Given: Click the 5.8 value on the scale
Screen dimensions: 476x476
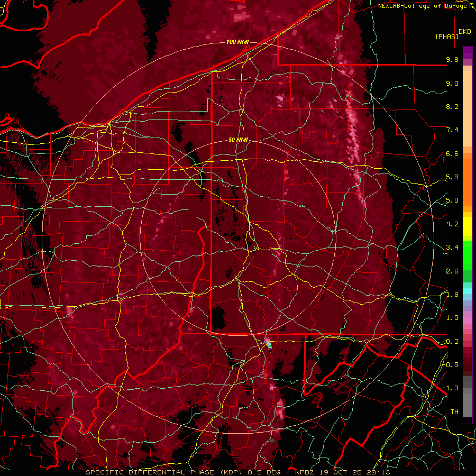Looking at the screenshot, I should 452,177.
